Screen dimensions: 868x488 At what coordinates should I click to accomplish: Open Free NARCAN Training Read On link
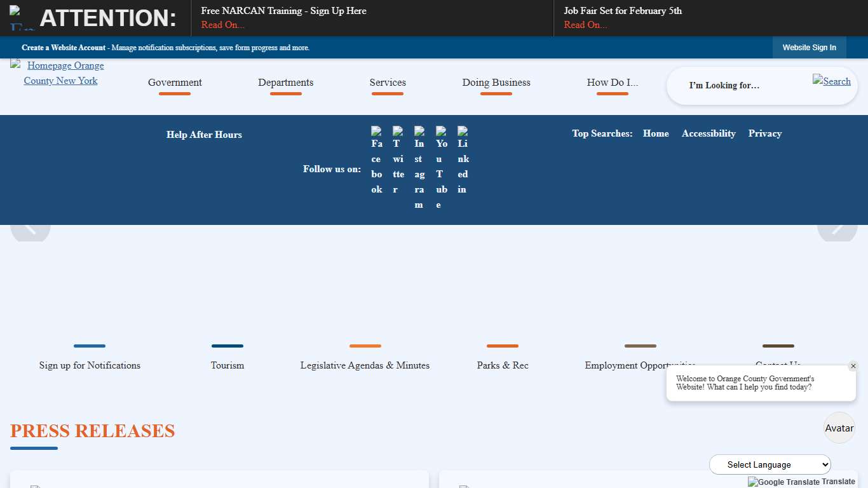pos(222,25)
